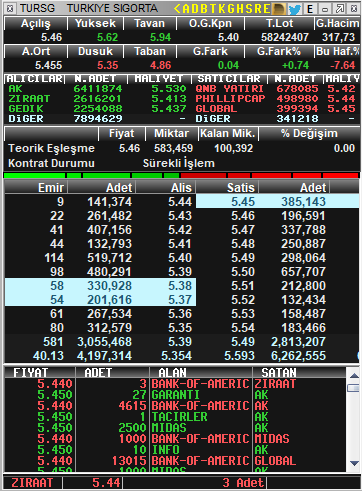Open the Twitter bird icon

[295, 9]
